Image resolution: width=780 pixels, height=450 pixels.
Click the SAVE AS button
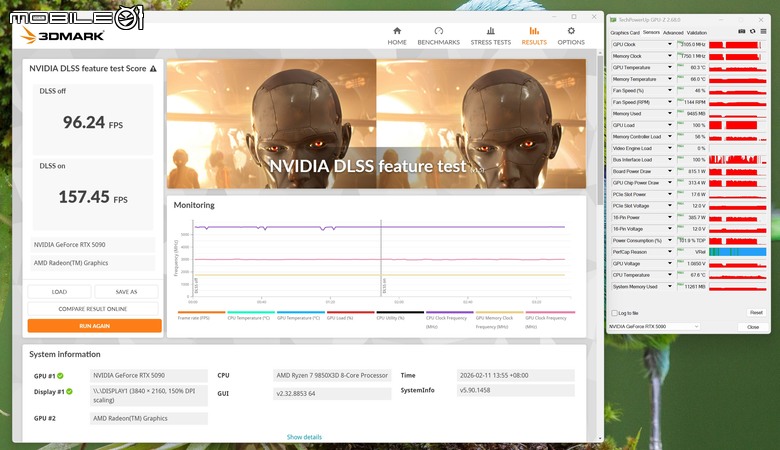126,292
